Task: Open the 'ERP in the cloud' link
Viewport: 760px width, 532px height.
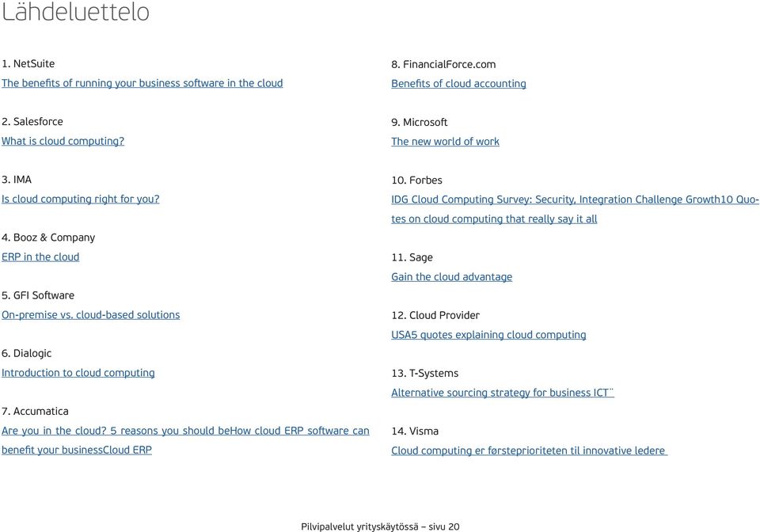Action: coord(40,256)
